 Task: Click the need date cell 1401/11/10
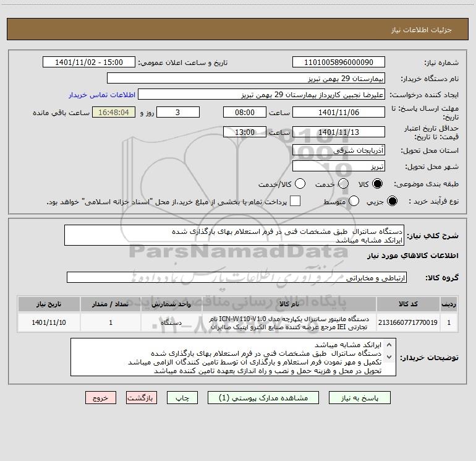(x=49, y=322)
